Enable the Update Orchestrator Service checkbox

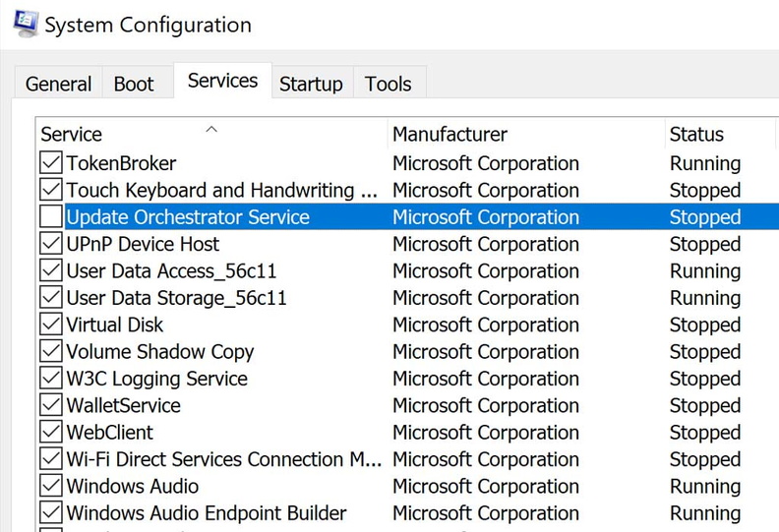(51, 216)
